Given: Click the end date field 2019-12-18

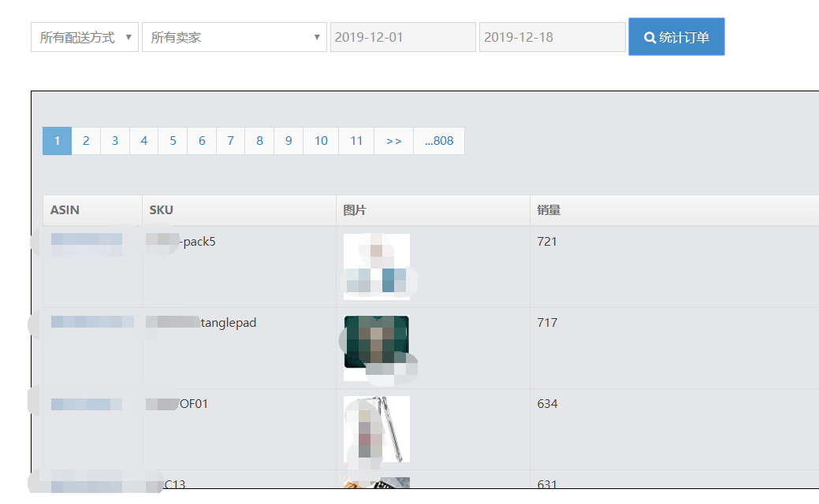Looking at the screenshot, I should (x=552, y=37).
